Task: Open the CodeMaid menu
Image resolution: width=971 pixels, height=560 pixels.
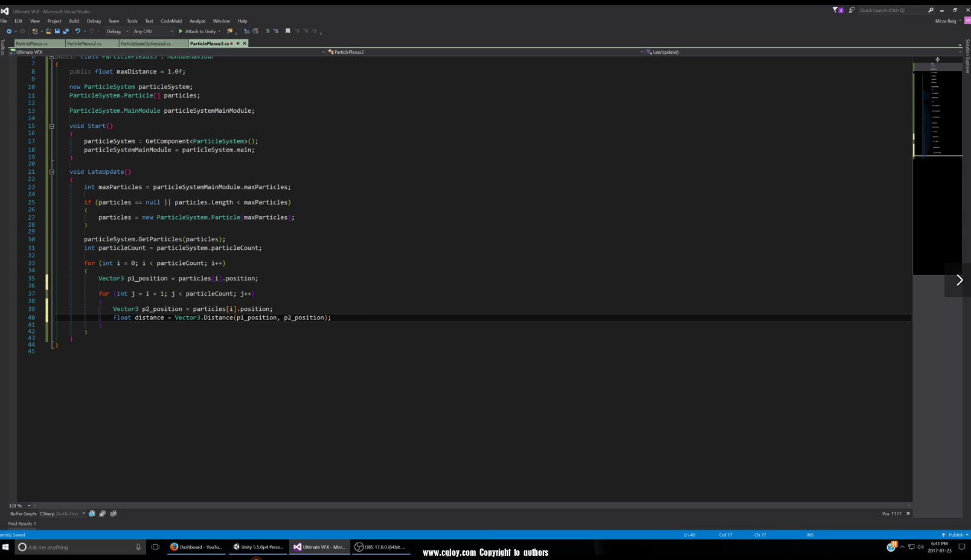Action: coord(171,21)
